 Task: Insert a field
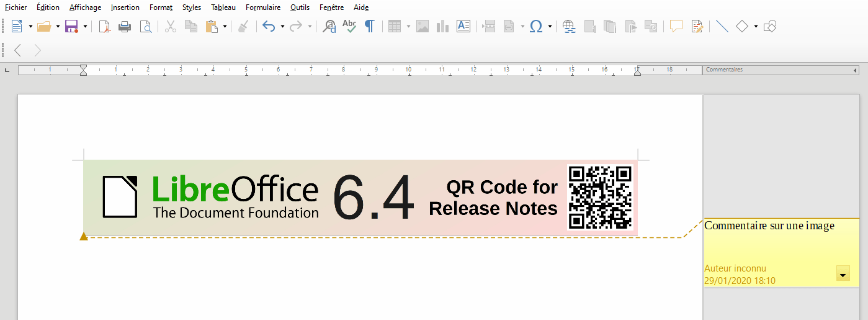point(509,26)
